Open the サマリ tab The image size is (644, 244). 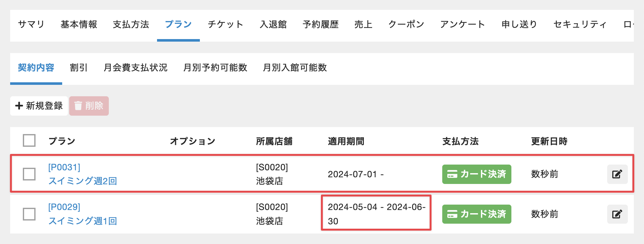[x=31, y=24]
